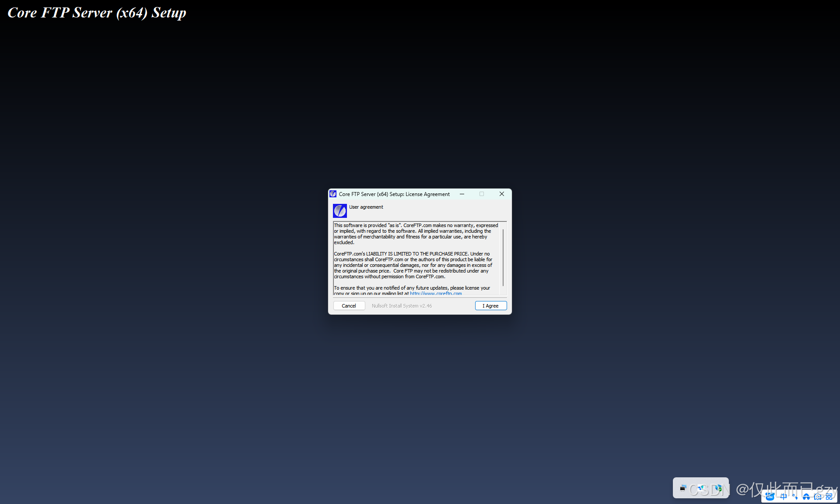Click the greyed-out maximize button in title bar
The image size is (840, 504).
coord(482,194)
